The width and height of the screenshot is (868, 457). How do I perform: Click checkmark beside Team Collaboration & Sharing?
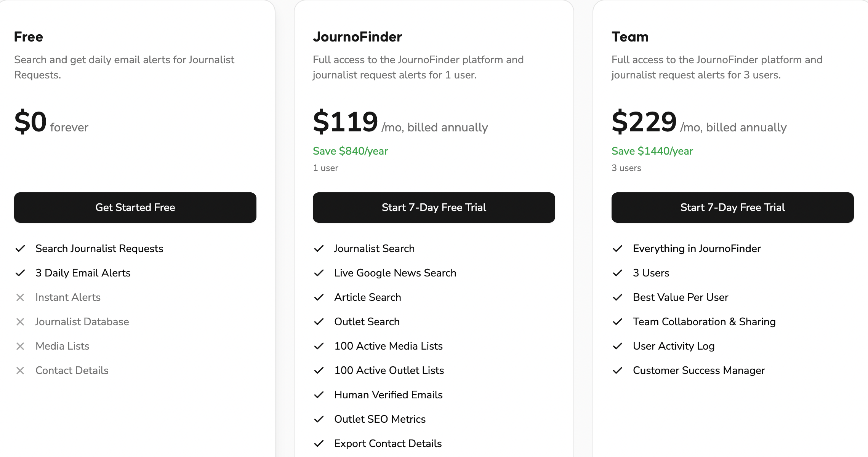[x=618, y=322]
